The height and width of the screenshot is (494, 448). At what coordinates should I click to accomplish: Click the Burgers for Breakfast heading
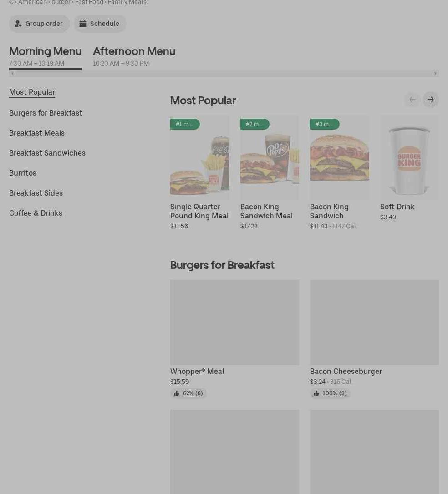pyautogui.click(x=222, y=265)
